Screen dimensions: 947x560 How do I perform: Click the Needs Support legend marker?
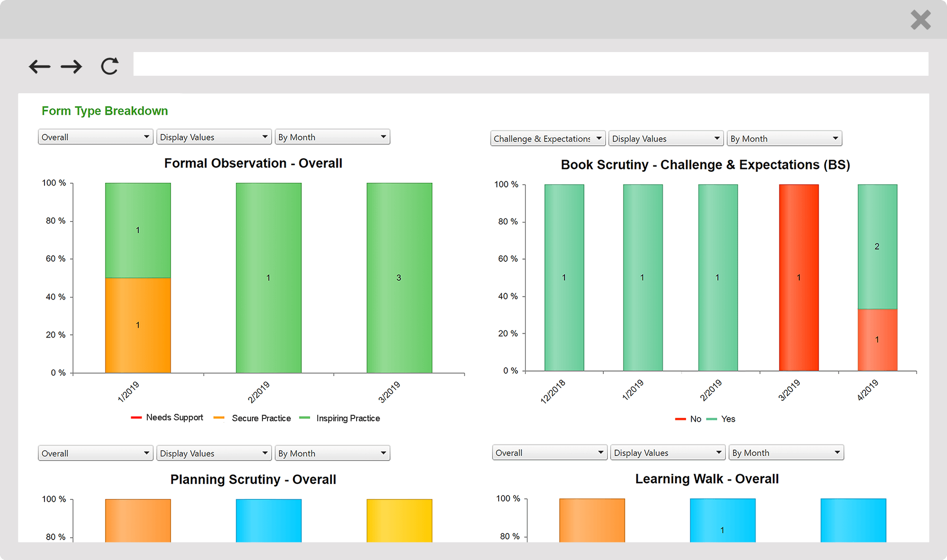click(136, 418)
